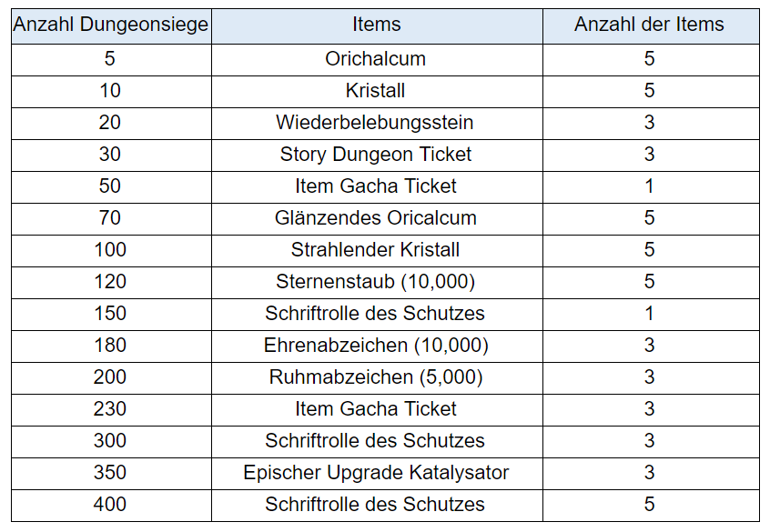Click the 'Anzahl Dungeonsiege' column header
This screenshot has height=532, width=770.
110,25
